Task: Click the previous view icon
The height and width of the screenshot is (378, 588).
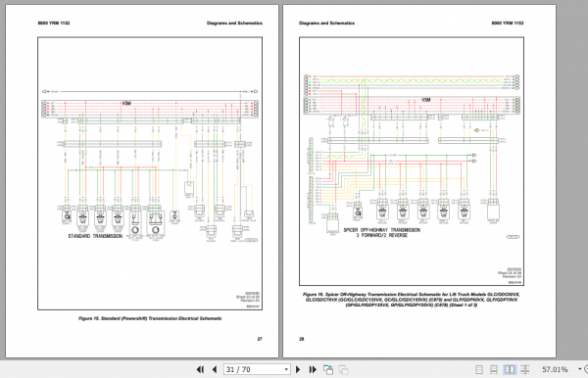Action: [328, 370]
